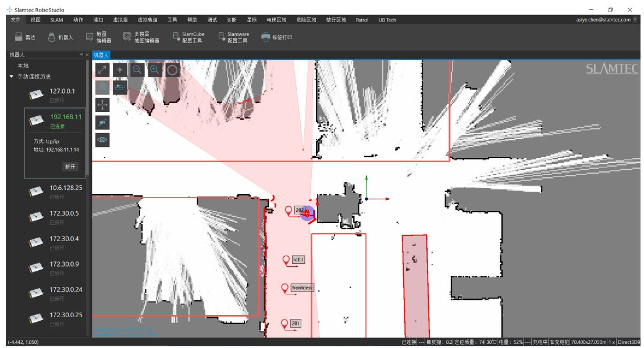Click the fullscreen expand arrows icon on the map
644x348 pixels.
pyautogui.click(x=102, y=70)
